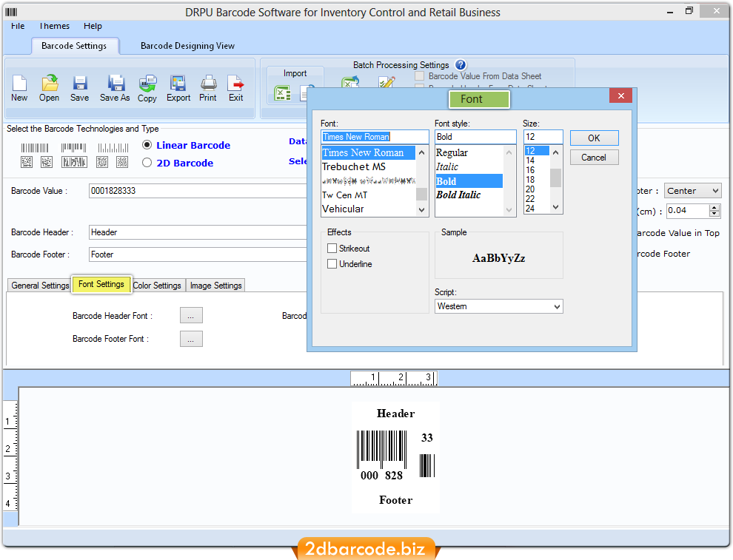The image size is (733, 560).
Task: Click the Font style input showing Bold
Action: [x=475, y=137]
